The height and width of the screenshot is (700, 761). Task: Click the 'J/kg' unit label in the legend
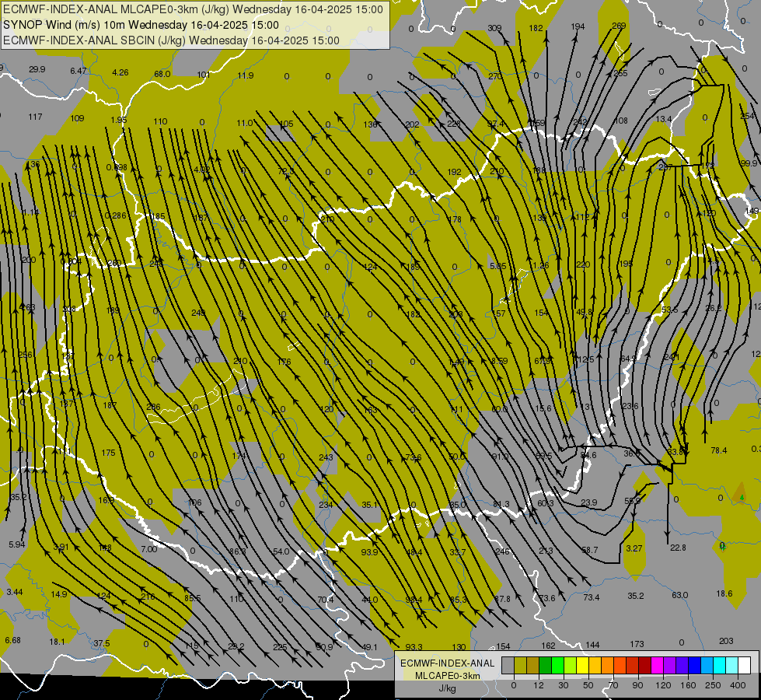pos(447,688)
